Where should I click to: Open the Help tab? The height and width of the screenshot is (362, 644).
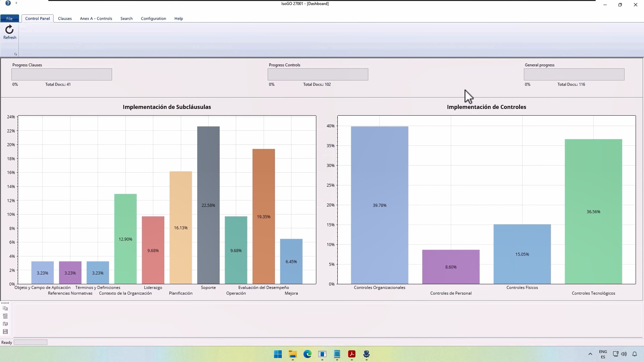click(x=178, y=18)
